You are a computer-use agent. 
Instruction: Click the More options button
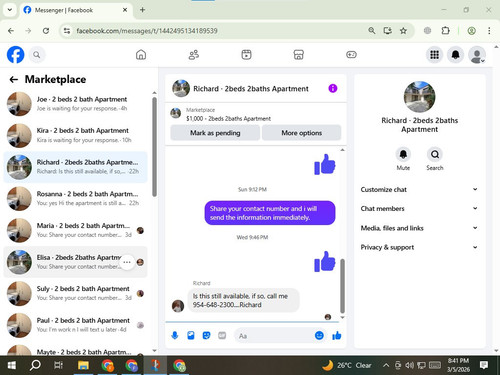302,133
